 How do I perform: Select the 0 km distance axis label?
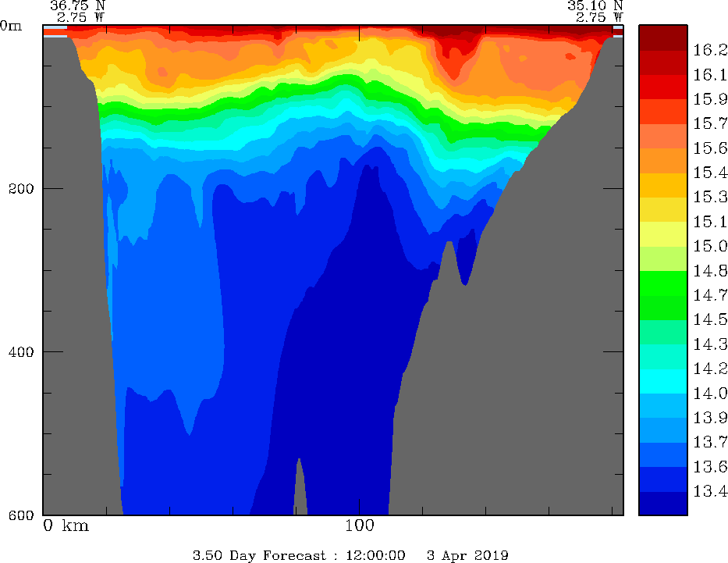click(x=66, y=526)
